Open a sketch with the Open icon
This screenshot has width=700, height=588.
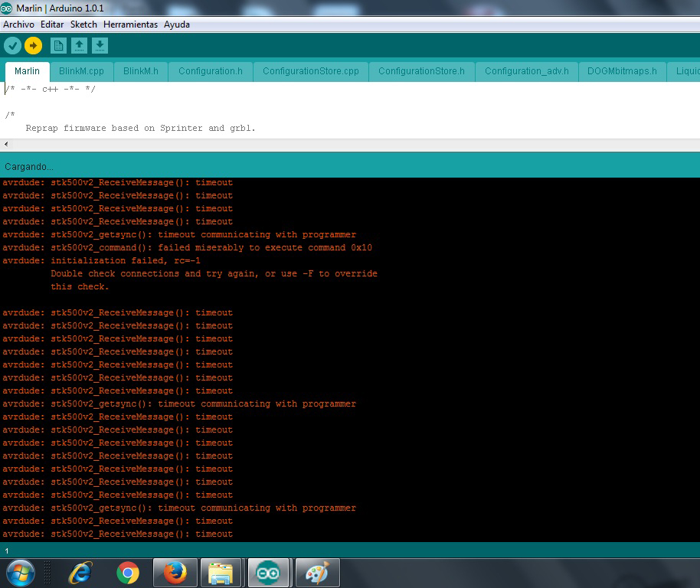click(79, 45)
